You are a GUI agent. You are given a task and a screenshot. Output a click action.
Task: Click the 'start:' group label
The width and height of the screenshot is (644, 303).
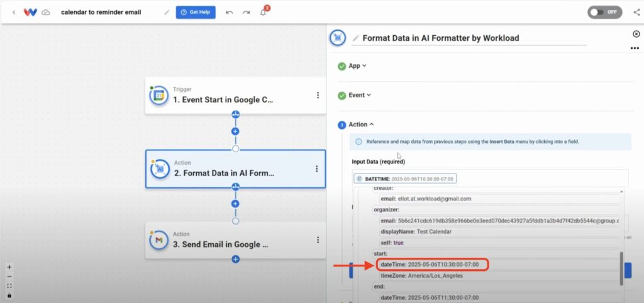pyautogui.click(x=380, y=254)
